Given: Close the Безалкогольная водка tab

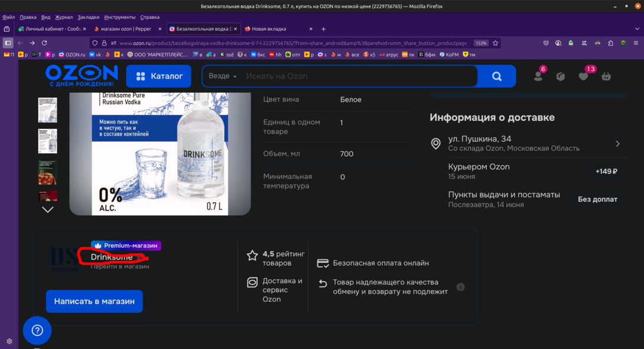Looking at the screenshot, I should pos(235,29).
